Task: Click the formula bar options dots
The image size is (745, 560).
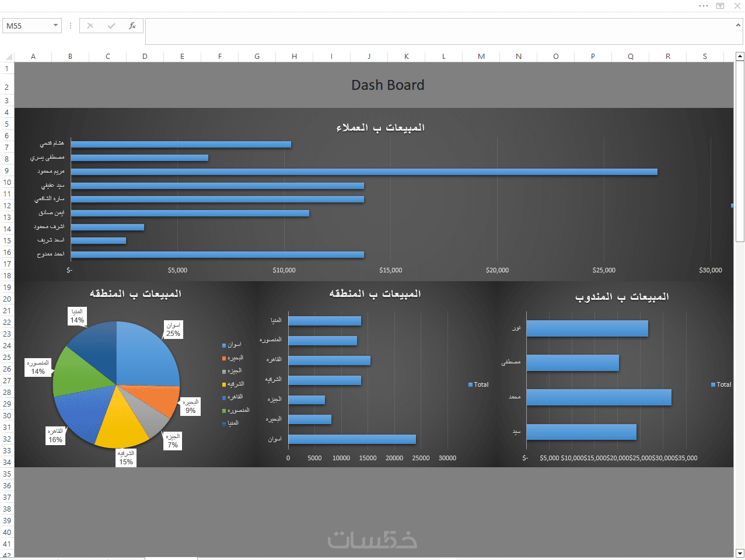Action: 71,26
